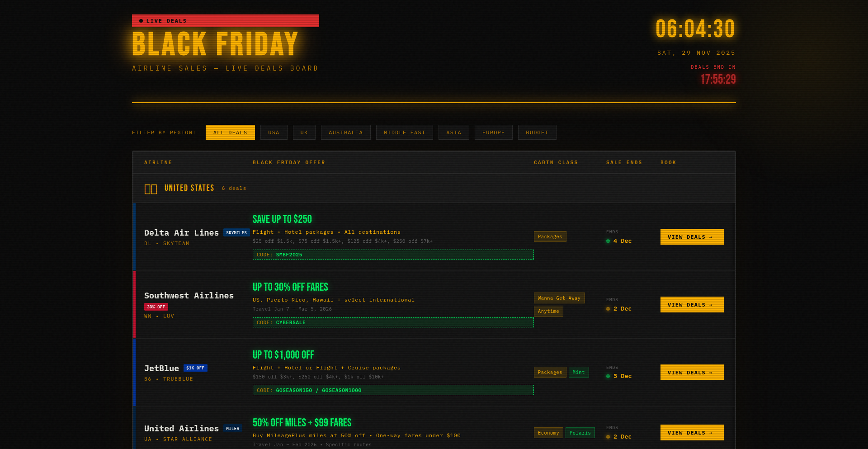Image resolution: width=868 pixels, height=449 pixels.
Task: Click the United States flag icon
Action: [x=151, y=189]
